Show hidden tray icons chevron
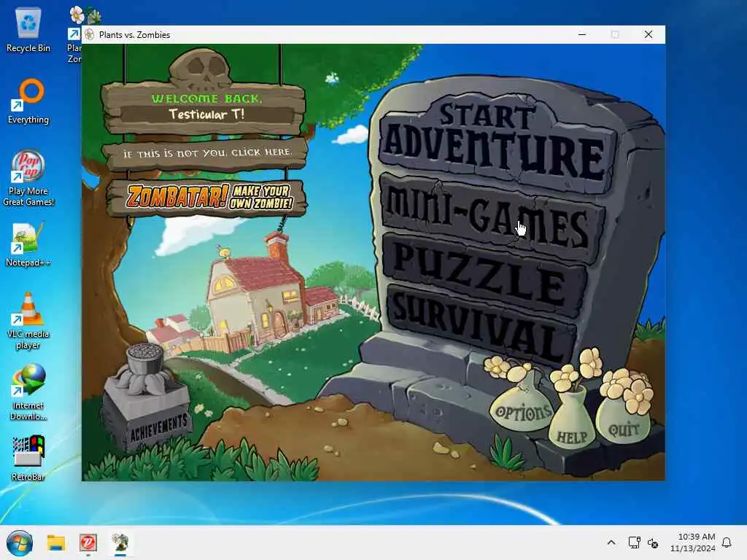This screenshot has width=747, height=560. pos(611,542)
